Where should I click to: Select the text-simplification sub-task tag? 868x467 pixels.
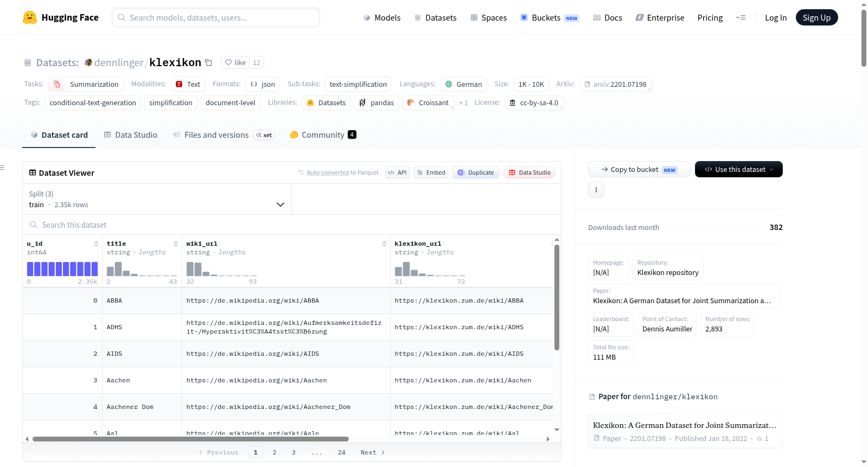click(358, 84)
